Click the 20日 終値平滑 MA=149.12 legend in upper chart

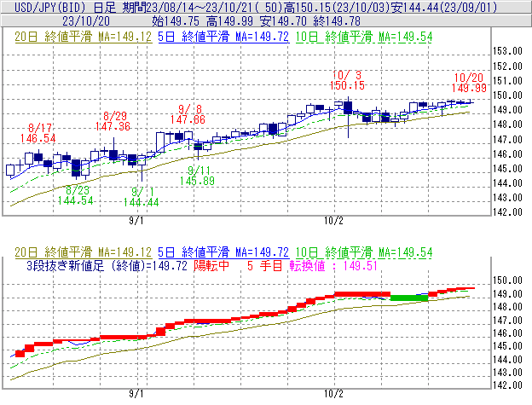tap(84, 37)
